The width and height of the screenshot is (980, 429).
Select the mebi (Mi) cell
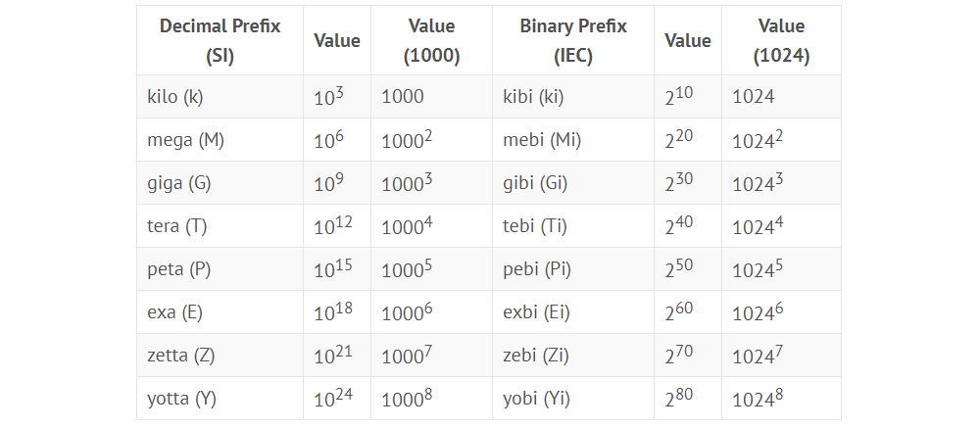click(573, 140)
